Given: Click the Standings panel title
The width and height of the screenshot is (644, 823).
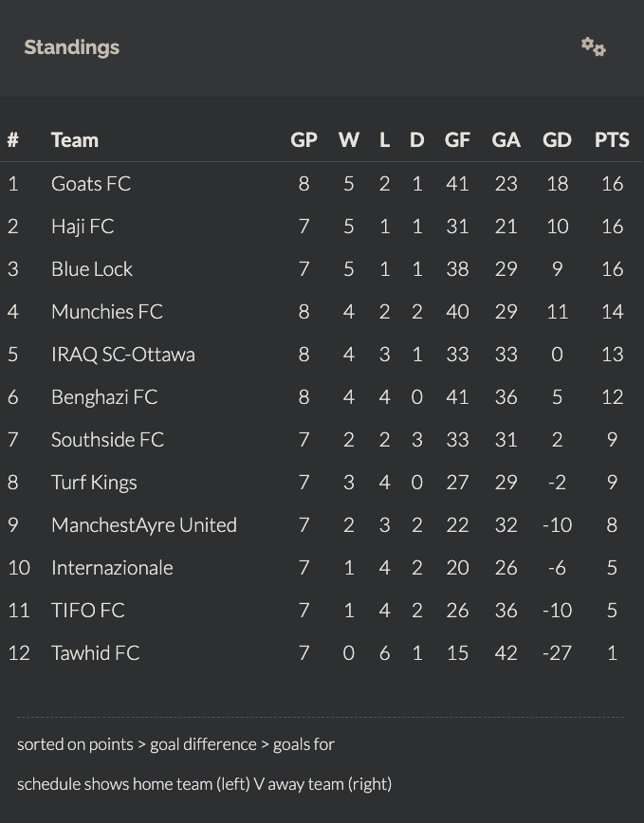Looking at the screenshot, I should [x=72, y=47].
